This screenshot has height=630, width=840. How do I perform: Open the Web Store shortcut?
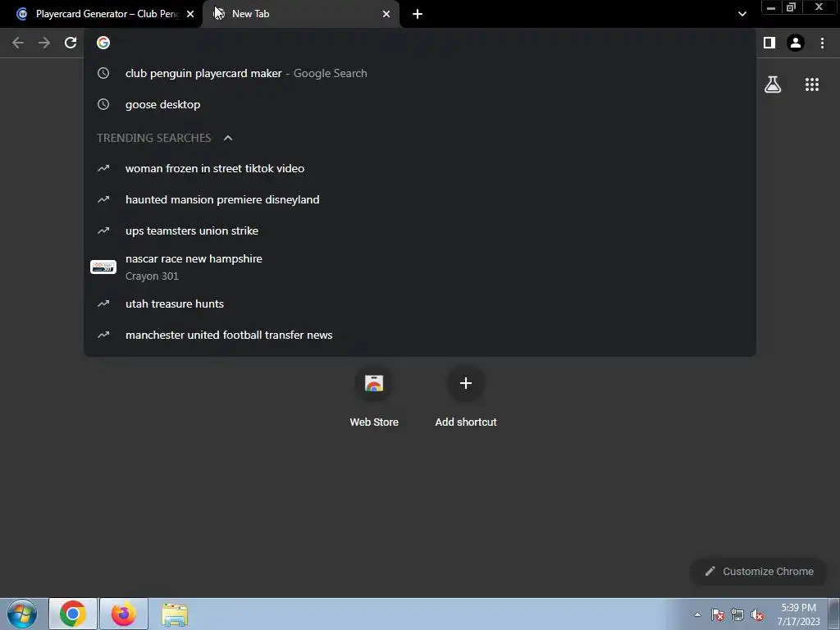tap(374, 398)
